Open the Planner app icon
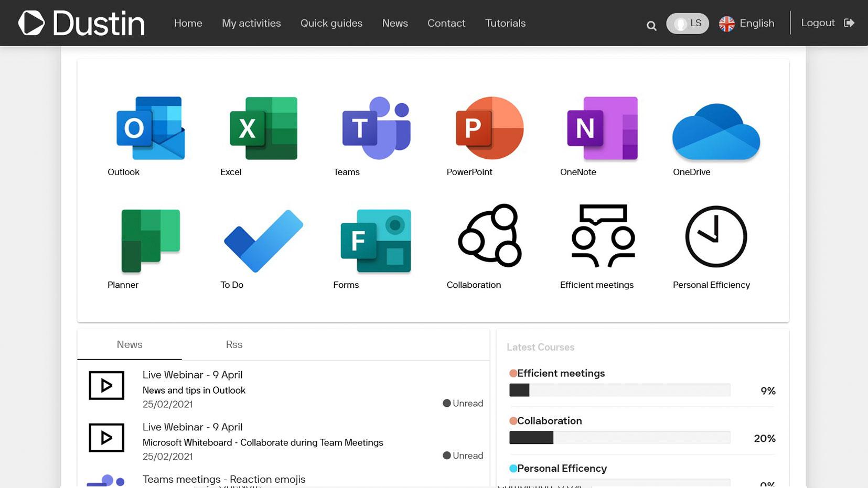Viewport: 868px width, 488px height. 151,241
